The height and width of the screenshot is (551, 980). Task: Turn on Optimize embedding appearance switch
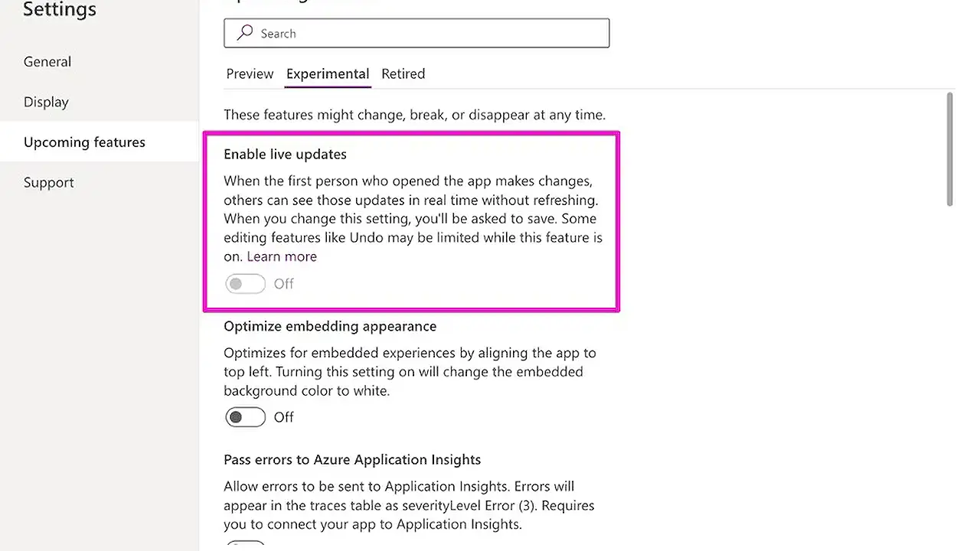[245, 417]
